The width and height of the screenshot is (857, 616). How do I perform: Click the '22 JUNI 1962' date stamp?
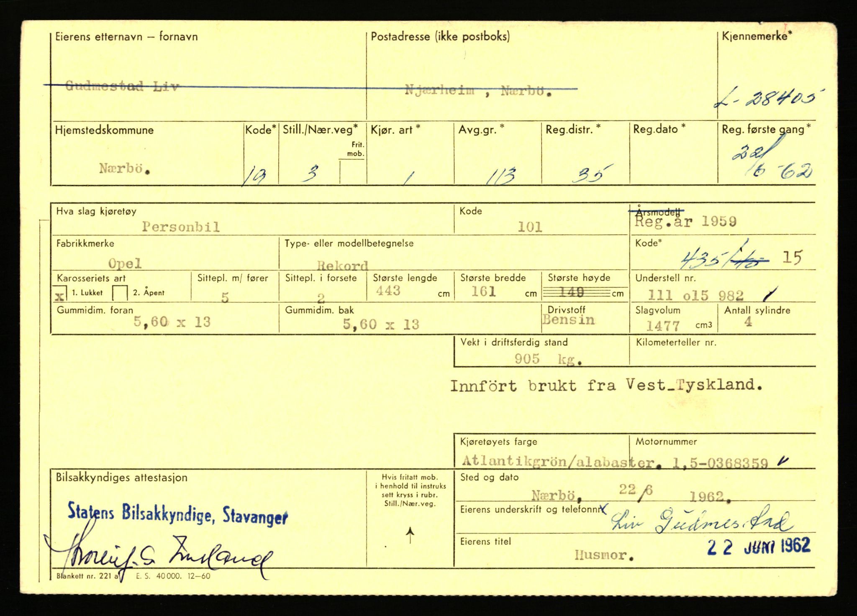tap(758, 546)
